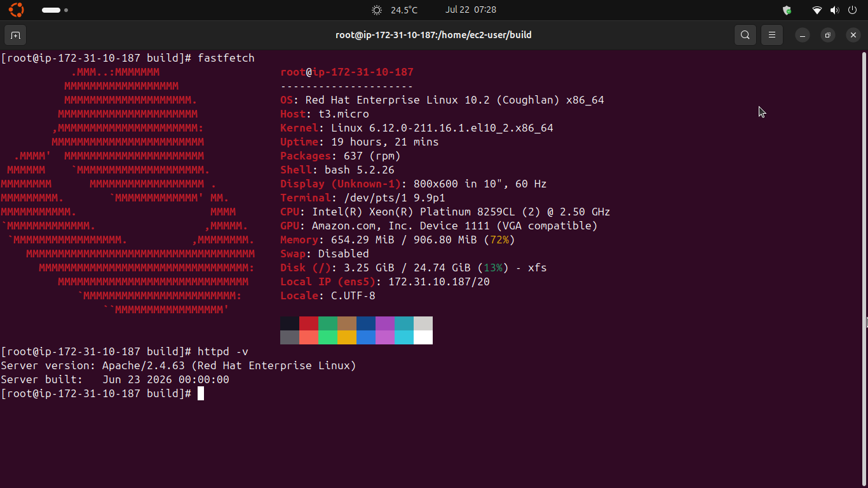Screen dimensions: 868x488
Task: Click the salmon red swatch in bottom palette row
Action: pyautogui.click(x=309, y=337)
